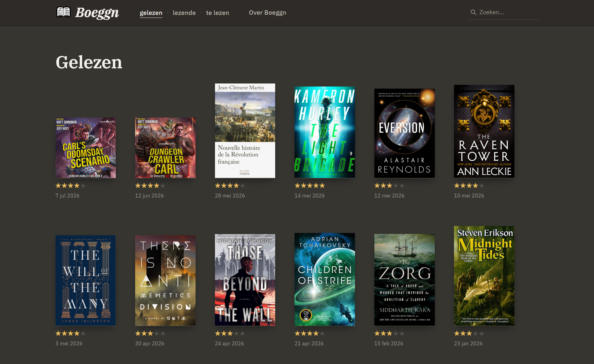This screenshot has width=594, height=364.
Task: Click star rating under The Will of the Many
Action: [70, 333]
